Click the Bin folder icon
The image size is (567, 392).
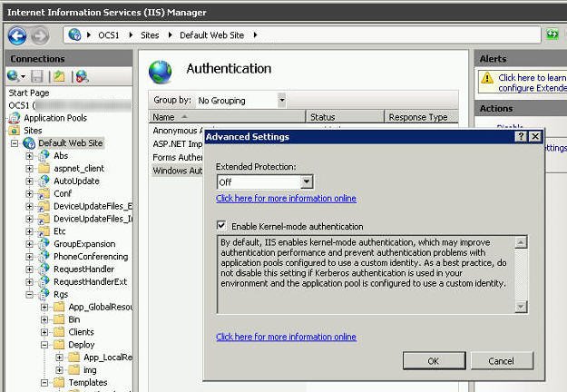tap(59, 319)
